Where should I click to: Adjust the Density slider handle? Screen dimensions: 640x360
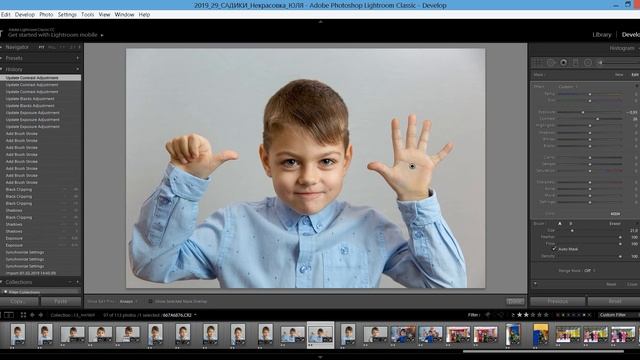coord(620,256)
